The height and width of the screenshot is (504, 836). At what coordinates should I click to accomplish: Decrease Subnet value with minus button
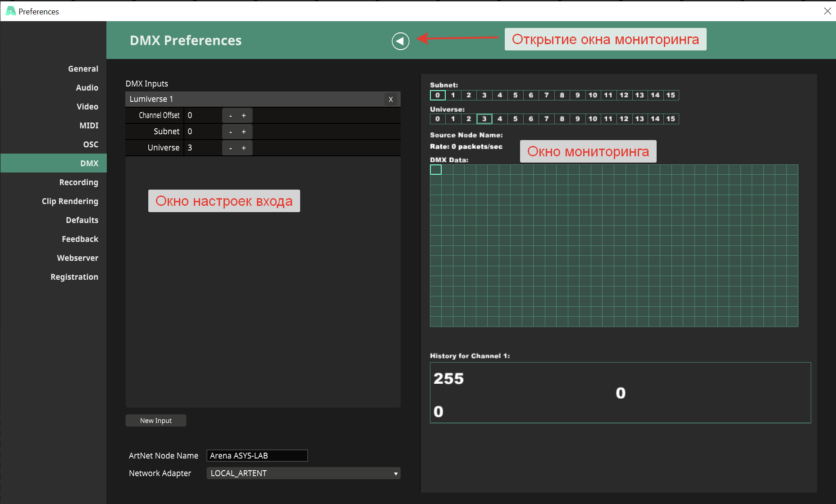coord(230,132)
